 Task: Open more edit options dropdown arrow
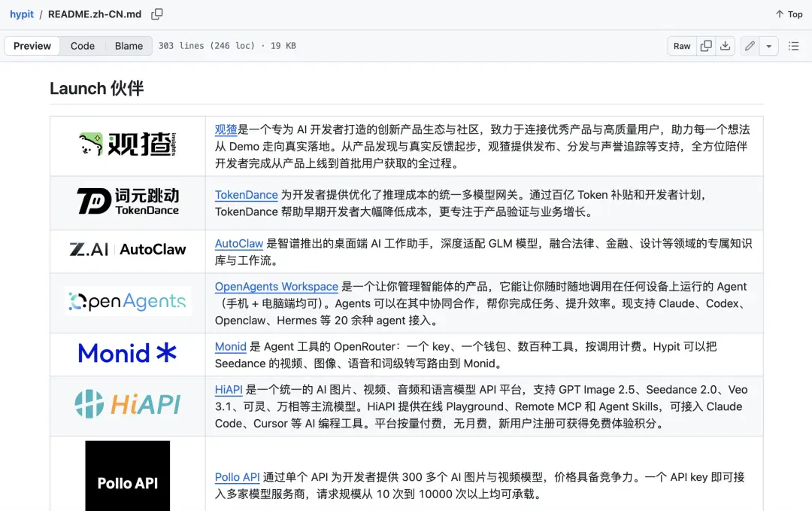[x=769, y=46]
